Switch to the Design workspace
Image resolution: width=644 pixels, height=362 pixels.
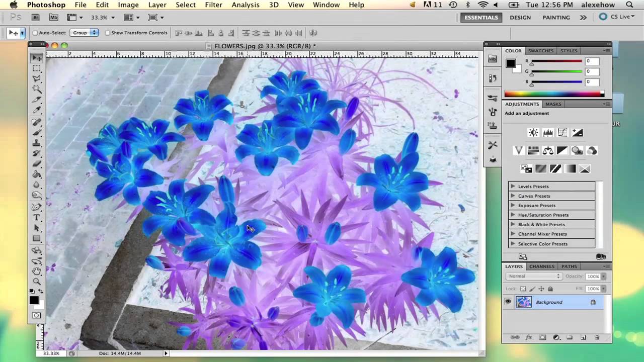click(x=520, y=17)
